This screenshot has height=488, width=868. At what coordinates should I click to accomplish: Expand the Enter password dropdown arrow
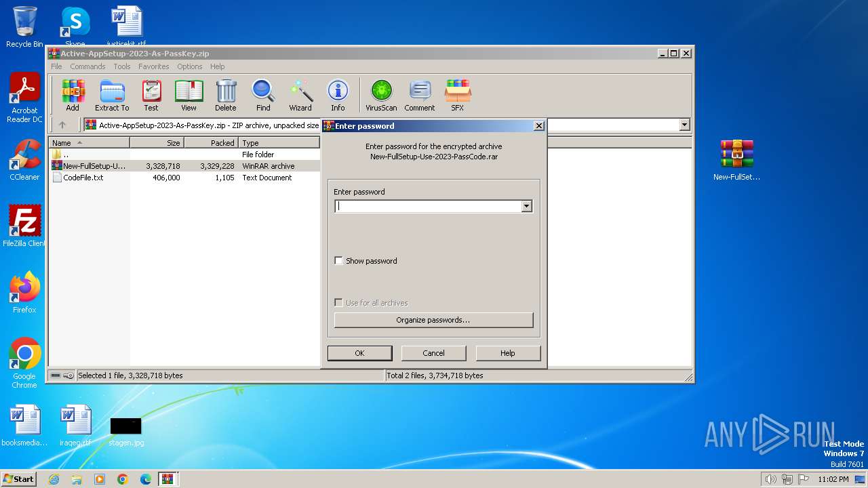click(x=526, y=206)
